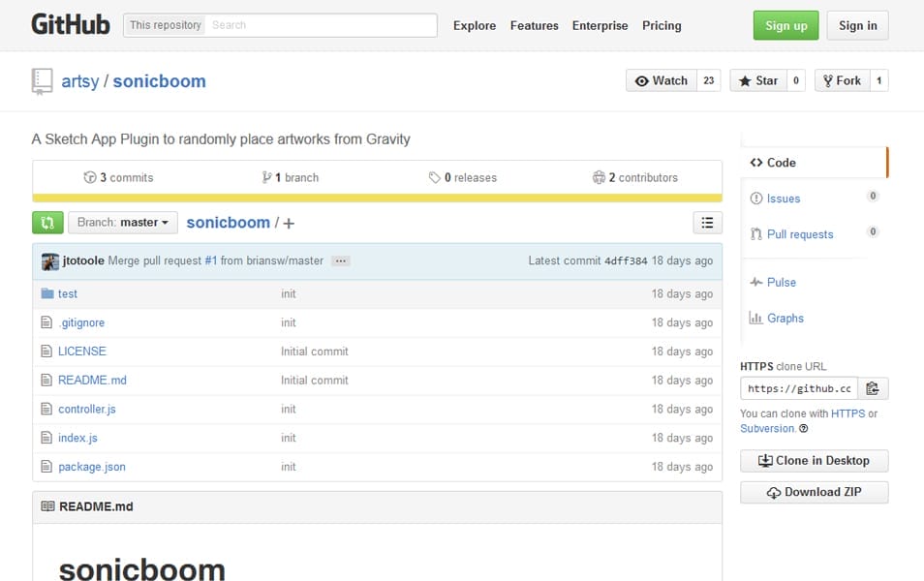
Task: Click the plus icon to create new file
Action: tap(289, 224)
